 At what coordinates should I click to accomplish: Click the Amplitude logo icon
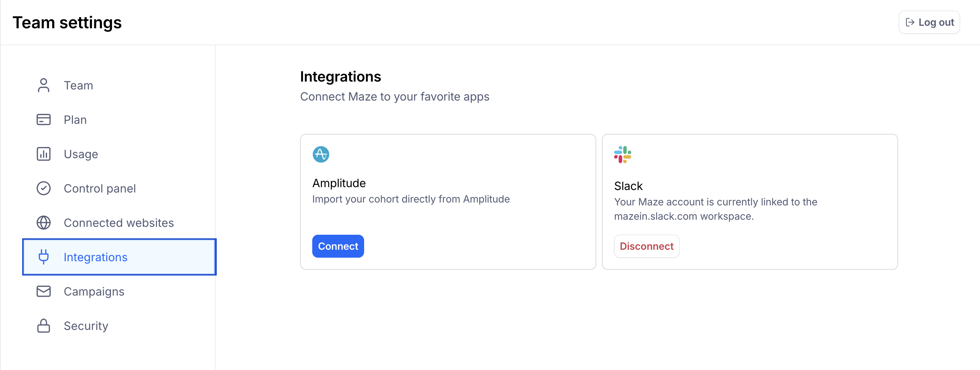pos(321,155)
